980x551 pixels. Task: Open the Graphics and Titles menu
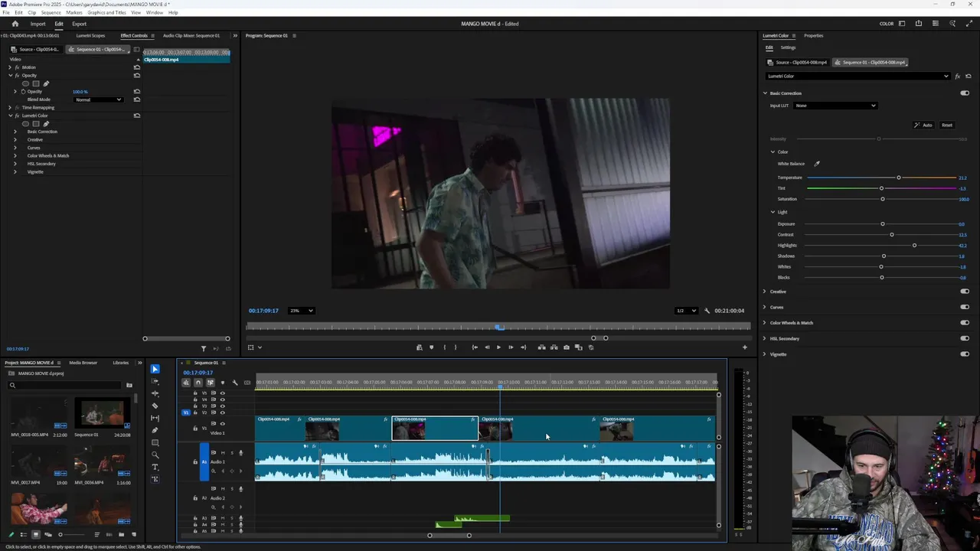(107, 13)
